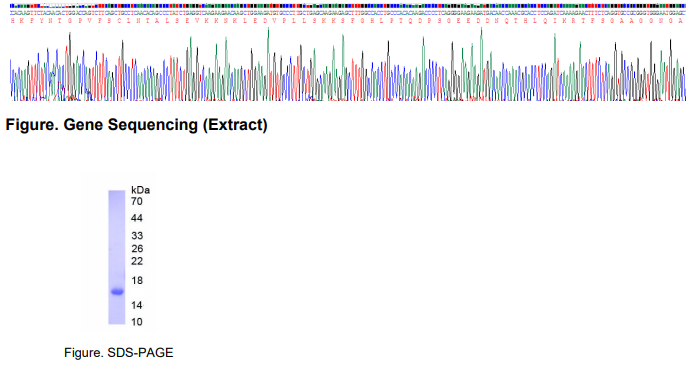Select the 18 kDa marker label
692x366 pixels.
pos(137,280)
